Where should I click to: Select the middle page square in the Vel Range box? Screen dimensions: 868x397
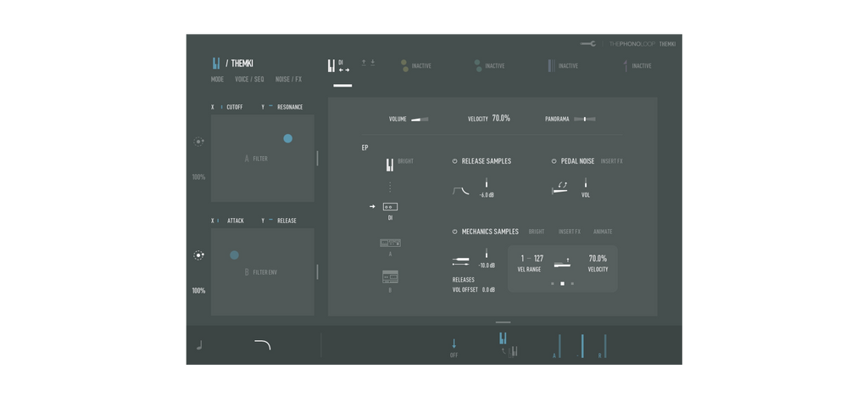[563, 283]
